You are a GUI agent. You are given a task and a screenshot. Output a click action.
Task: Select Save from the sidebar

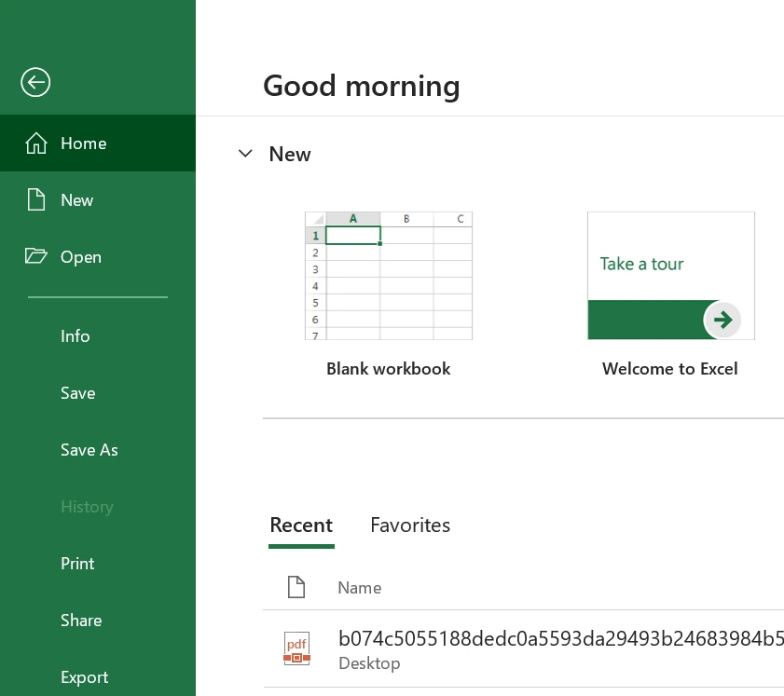point(77,392)
